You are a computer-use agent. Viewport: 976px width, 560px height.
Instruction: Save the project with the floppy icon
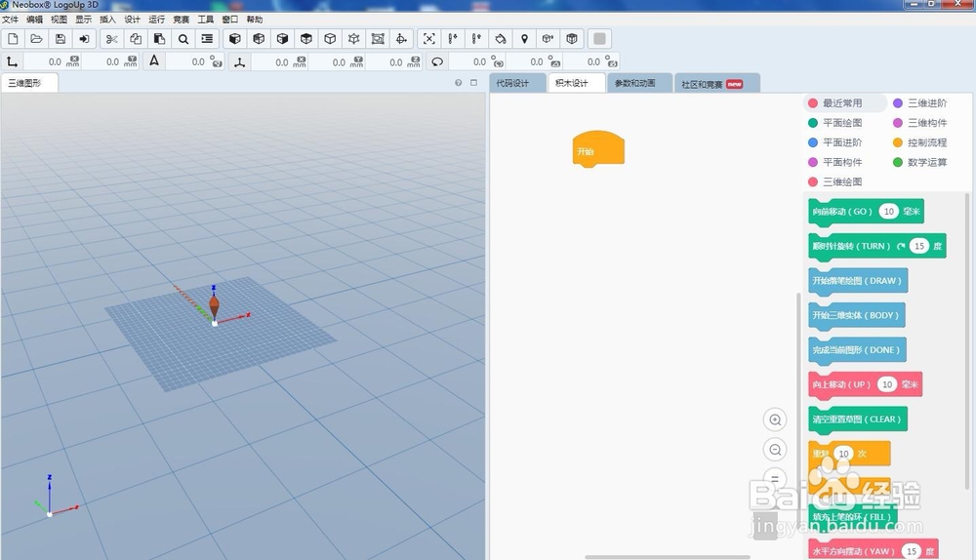pyautogui.click(x=61, y=39)
